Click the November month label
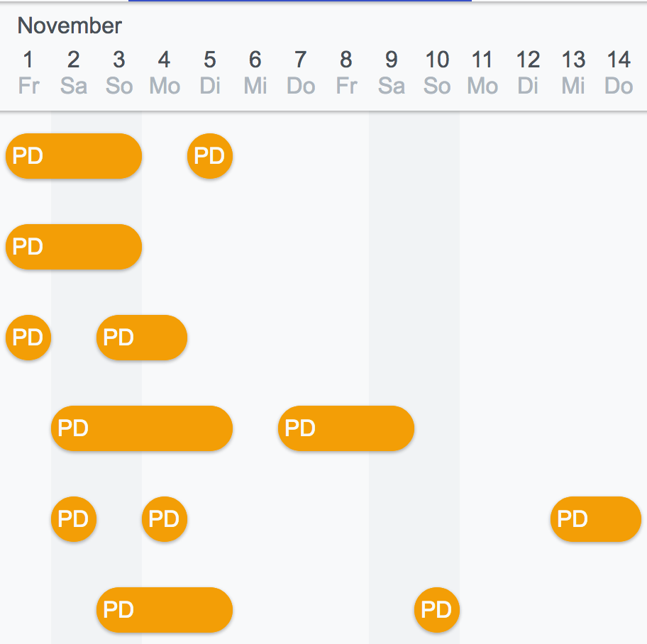The width and height of the screenshot is (647, 644). (70, 26)
